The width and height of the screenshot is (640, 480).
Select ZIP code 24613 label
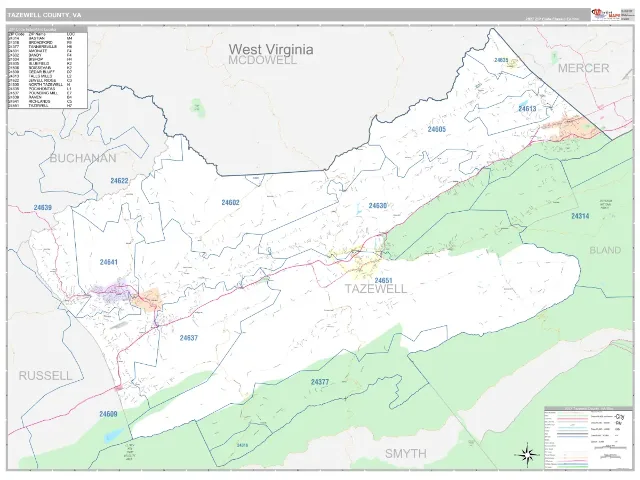[527, 109]
